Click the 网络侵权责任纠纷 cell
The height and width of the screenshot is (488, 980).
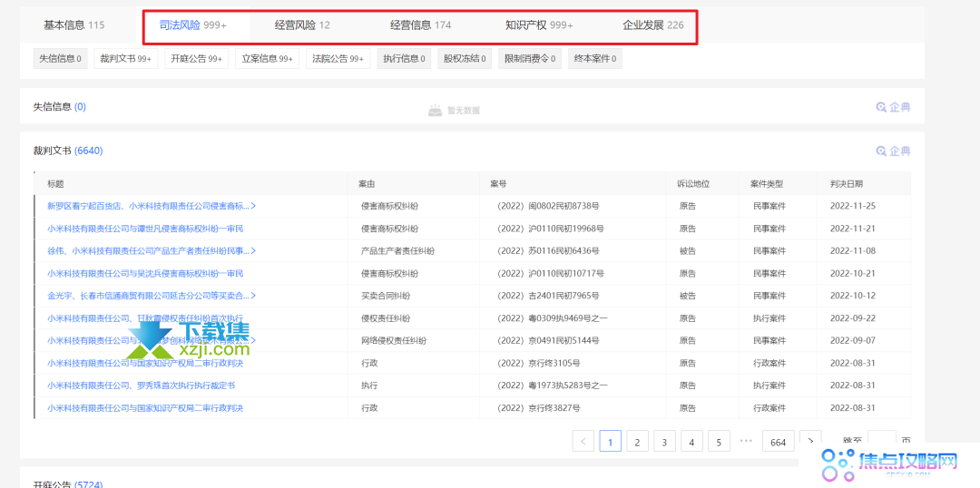pos(394,340)
